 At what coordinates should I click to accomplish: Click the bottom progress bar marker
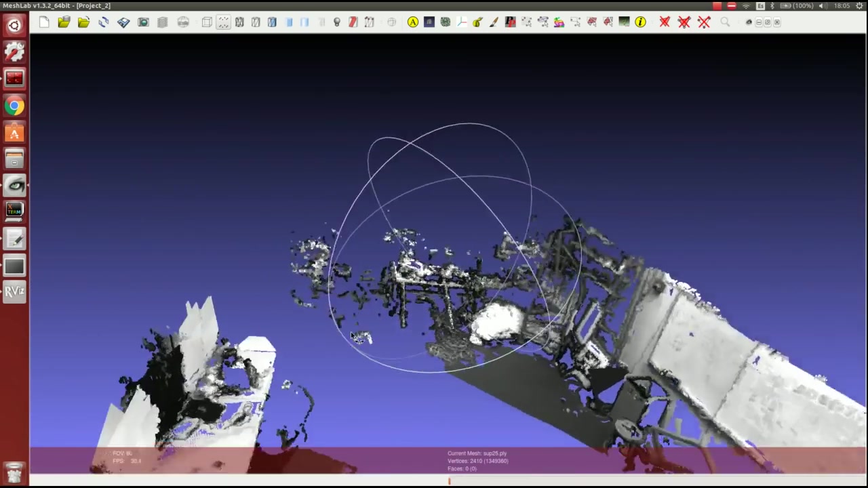click(x=449, y=481)
